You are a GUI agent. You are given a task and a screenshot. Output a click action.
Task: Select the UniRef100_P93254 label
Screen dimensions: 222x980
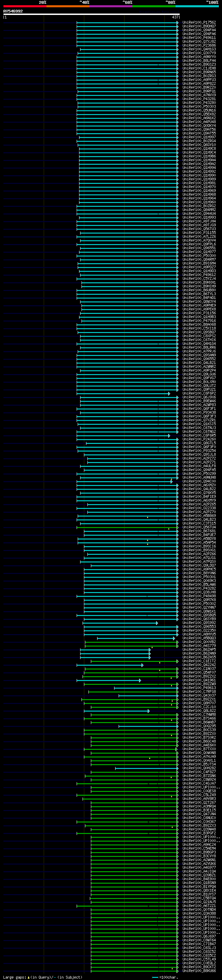point(199,451)
